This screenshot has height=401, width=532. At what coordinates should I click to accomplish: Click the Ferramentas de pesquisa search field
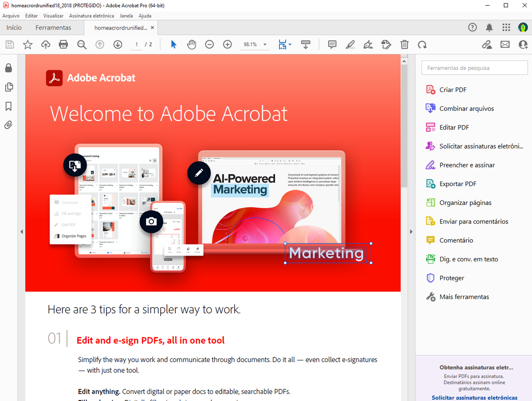[x=474, y=68]
